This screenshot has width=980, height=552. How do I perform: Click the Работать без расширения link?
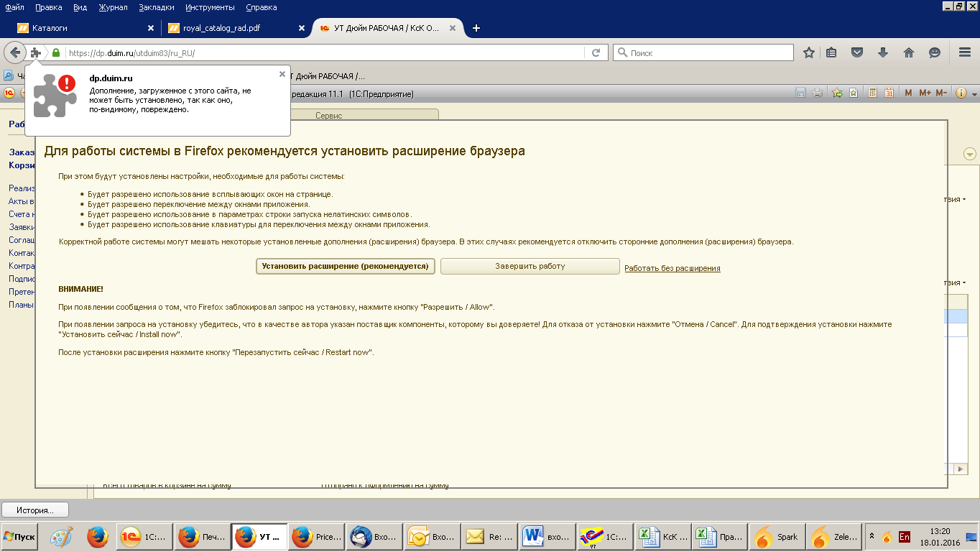click(x=672, y=268)
